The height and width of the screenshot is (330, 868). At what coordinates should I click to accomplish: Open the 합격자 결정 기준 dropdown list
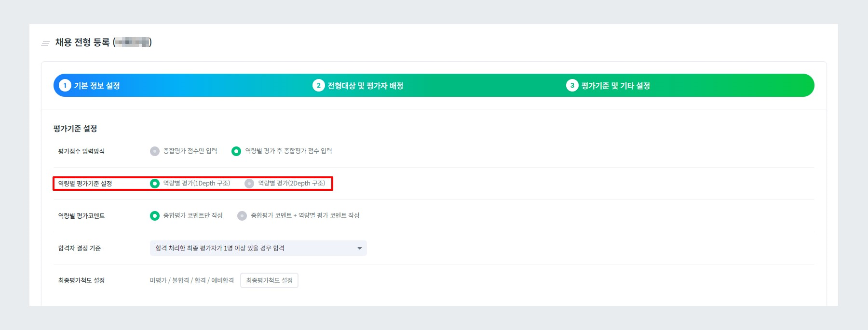coord(258,248)
